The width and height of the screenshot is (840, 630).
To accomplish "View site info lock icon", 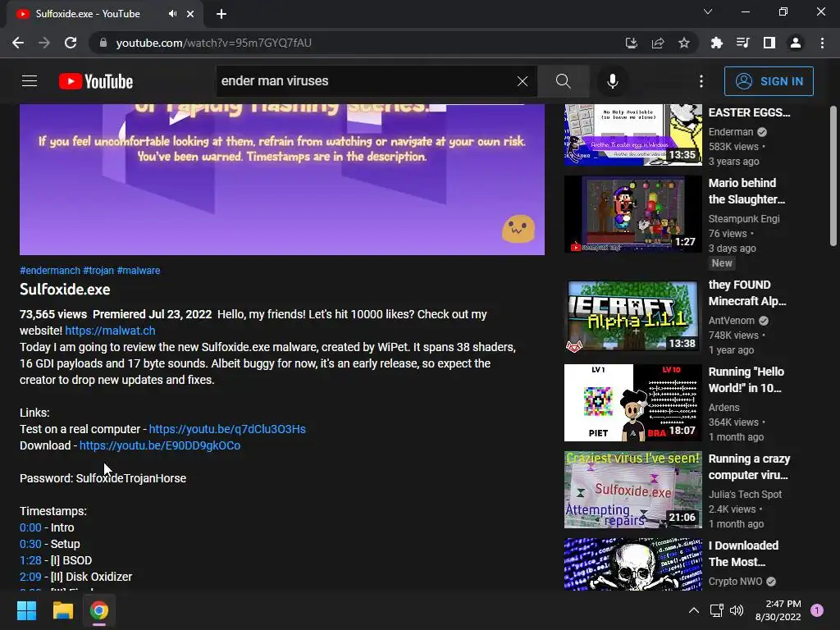I will tap(103, 43).
